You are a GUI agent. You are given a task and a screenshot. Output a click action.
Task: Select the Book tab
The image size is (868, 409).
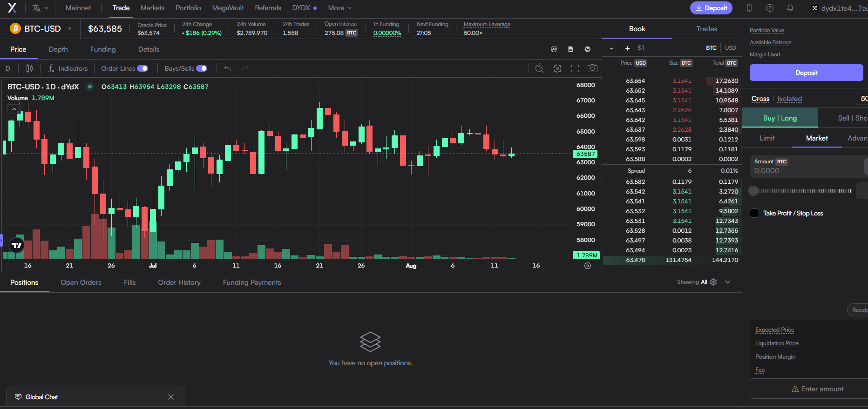[637, 29]
